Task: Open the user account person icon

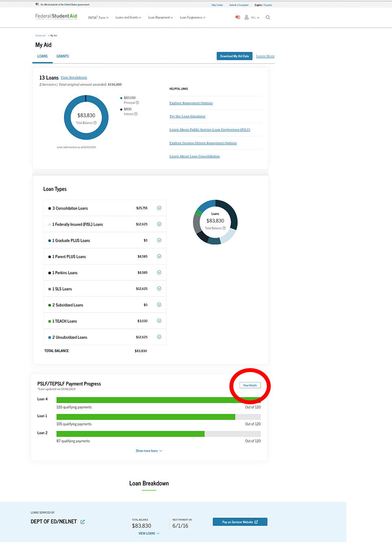Action: [x=246, y=17]
